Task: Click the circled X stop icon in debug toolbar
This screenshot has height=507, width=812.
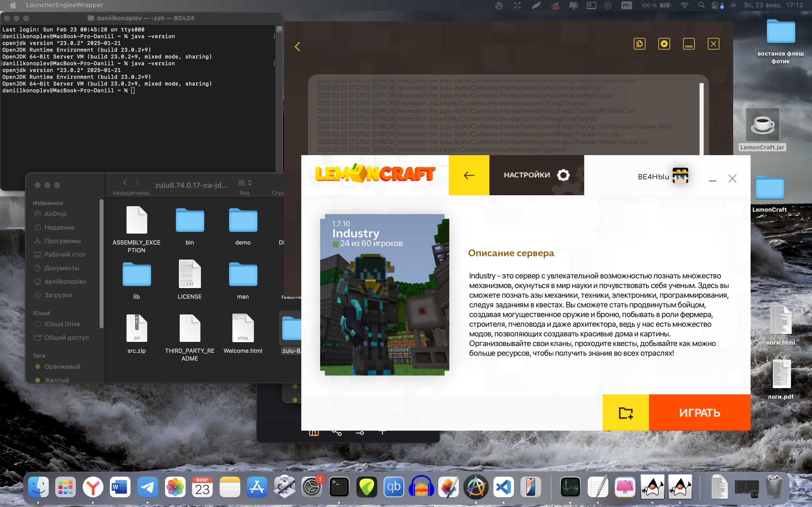Action: click(664, 44)
